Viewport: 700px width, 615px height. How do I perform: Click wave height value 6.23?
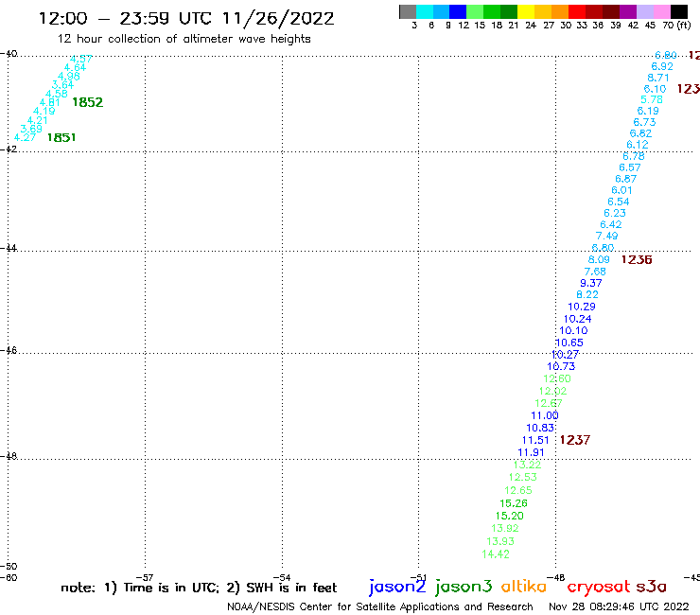(615, 213)
